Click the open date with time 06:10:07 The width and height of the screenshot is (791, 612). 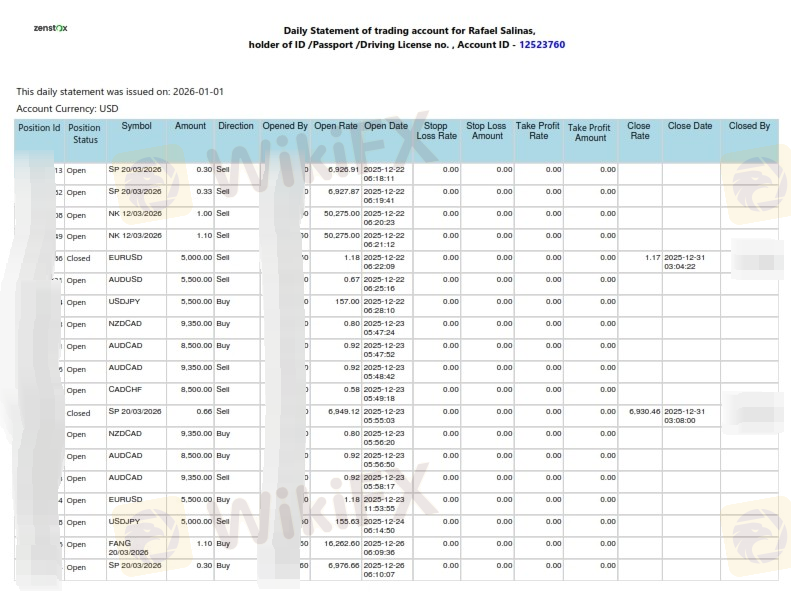point(387,570)
